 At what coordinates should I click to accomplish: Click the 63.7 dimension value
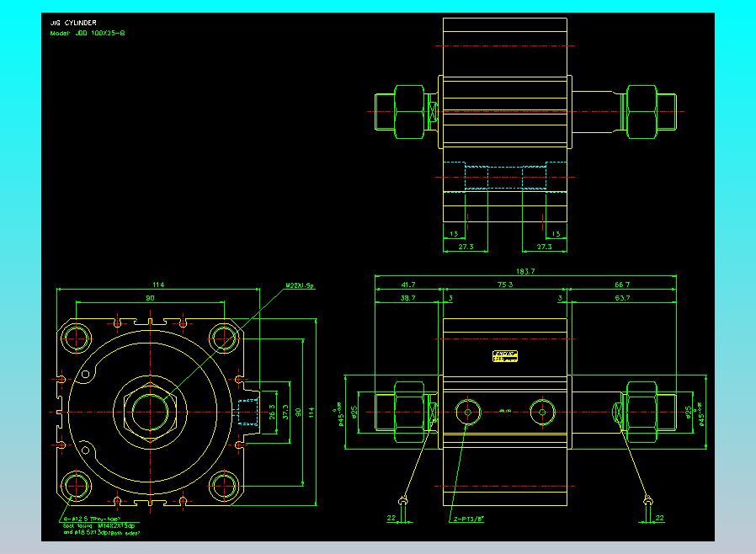pos(623,298)
